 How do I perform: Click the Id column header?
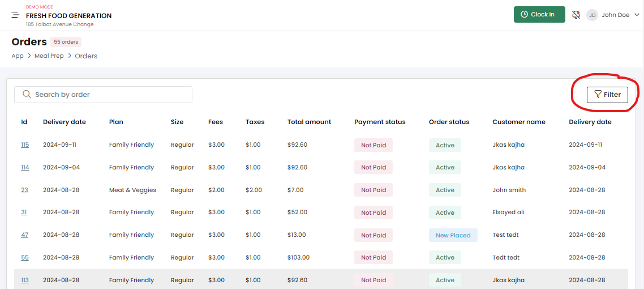24,122
